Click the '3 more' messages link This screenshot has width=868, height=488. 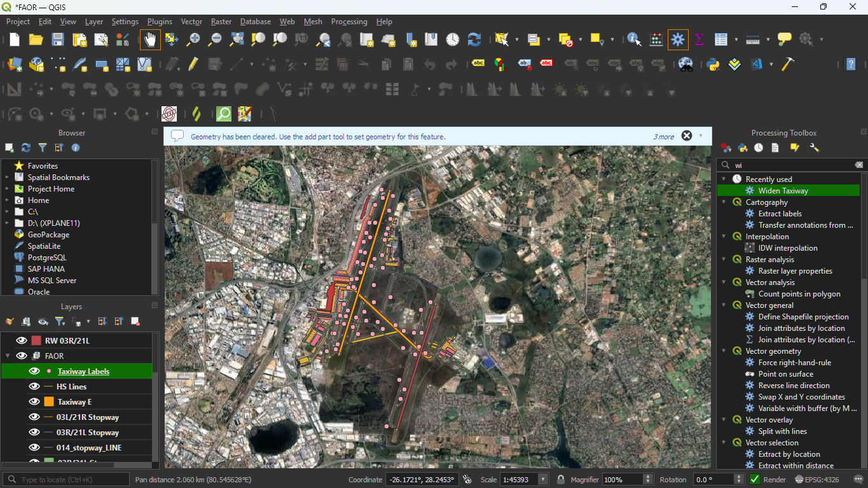tap(663, 136)
